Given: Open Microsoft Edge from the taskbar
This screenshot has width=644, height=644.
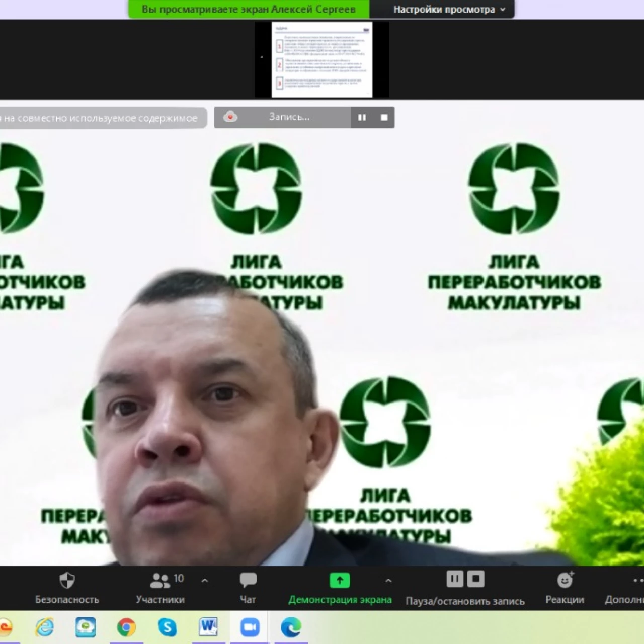Looking at the screenshot, I should (x=291, y=627).
